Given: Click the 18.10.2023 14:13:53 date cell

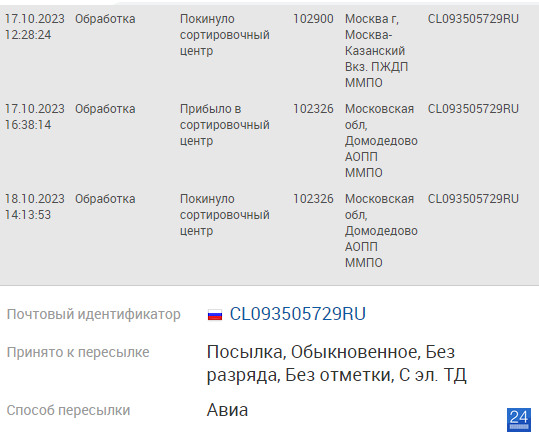Looking at the screenshot, I should pyautogui.click(x=35, y=207).
